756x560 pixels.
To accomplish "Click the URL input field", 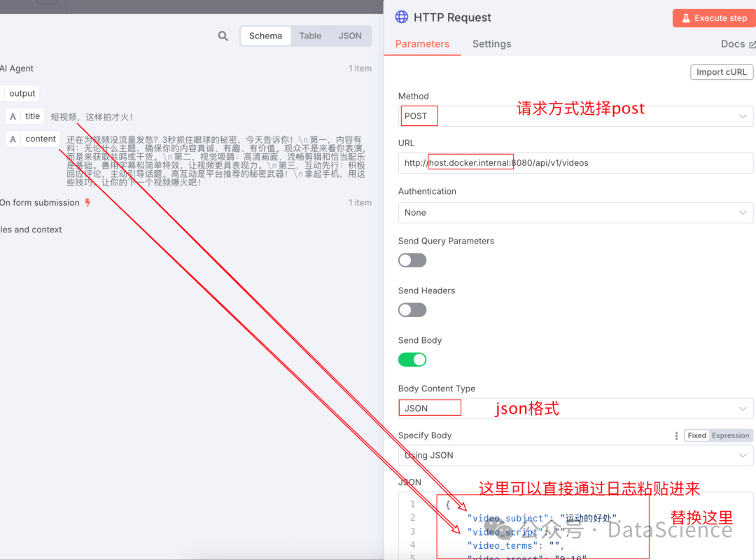I will click(x=575, y=163).
